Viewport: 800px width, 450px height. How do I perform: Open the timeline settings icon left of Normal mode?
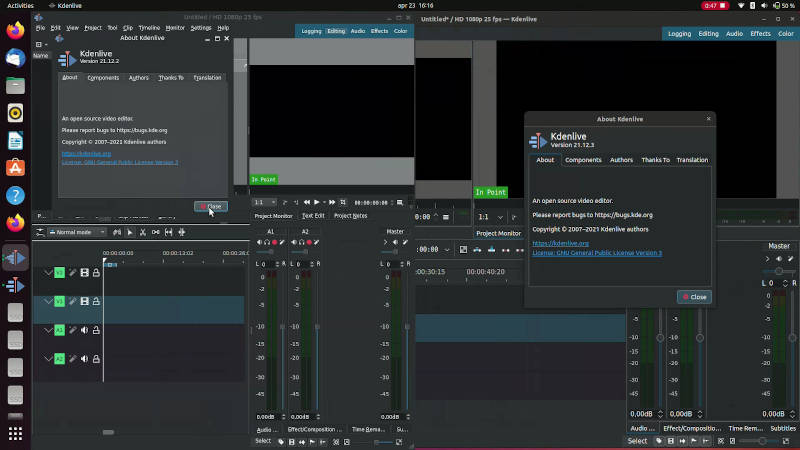tap(40, 232)
